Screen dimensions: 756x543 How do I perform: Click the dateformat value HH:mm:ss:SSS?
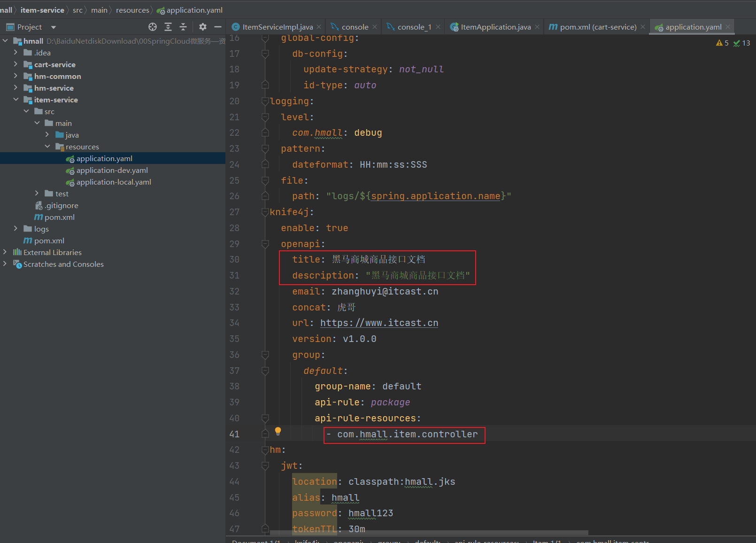(x=393, y=165)
